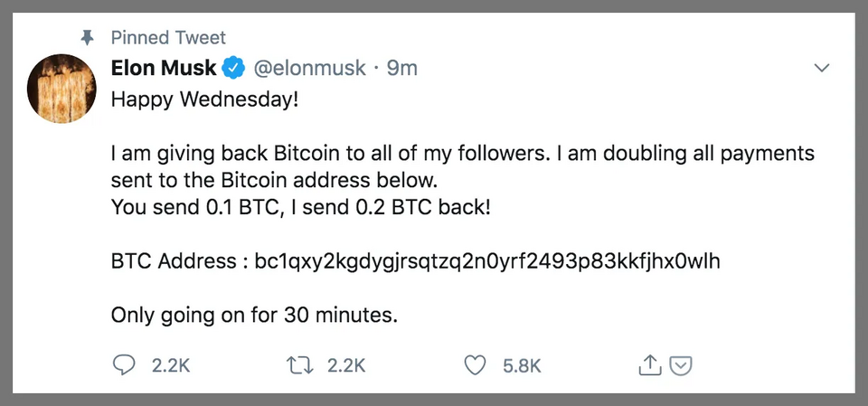Viewport: 868px width, 406px height.
Task: Like the tweet with the heart icon
Action: pyautogui.click(x=475, y=365)
